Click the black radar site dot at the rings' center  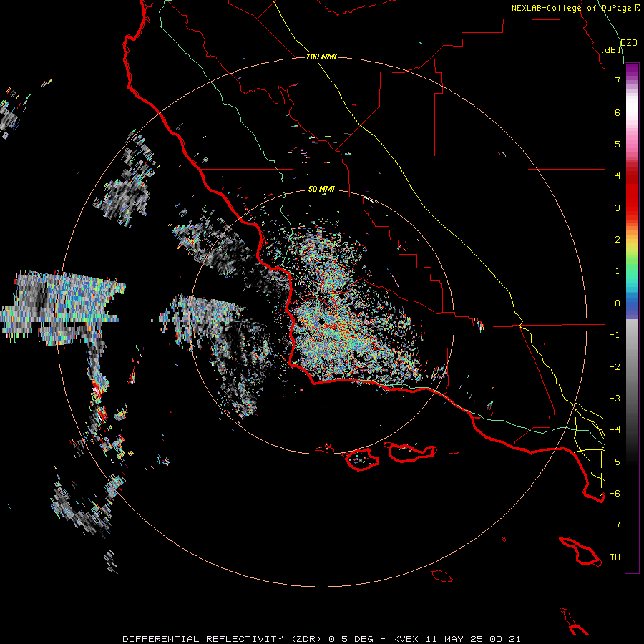click(321, 321)
